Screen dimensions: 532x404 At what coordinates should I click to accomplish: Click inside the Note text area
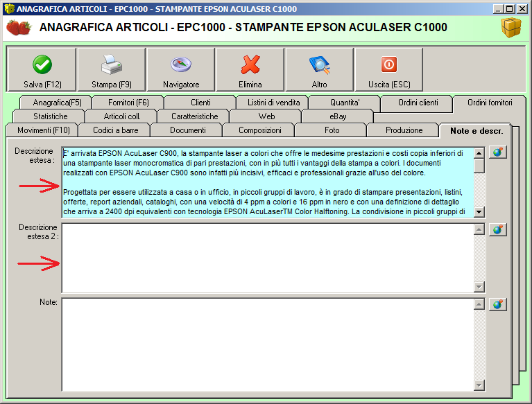pyautogui.click(x=268, y=344)
